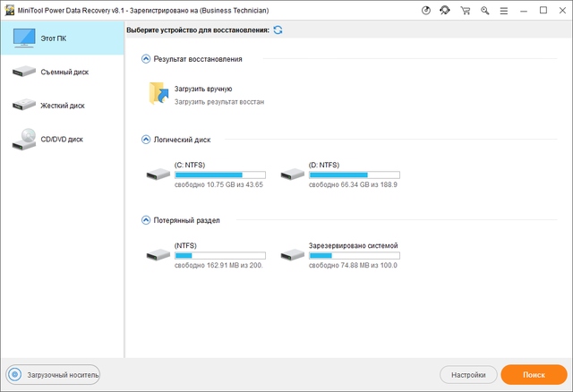
Task: Maximize the MiniTool window
Action: (x=543, y=10)
